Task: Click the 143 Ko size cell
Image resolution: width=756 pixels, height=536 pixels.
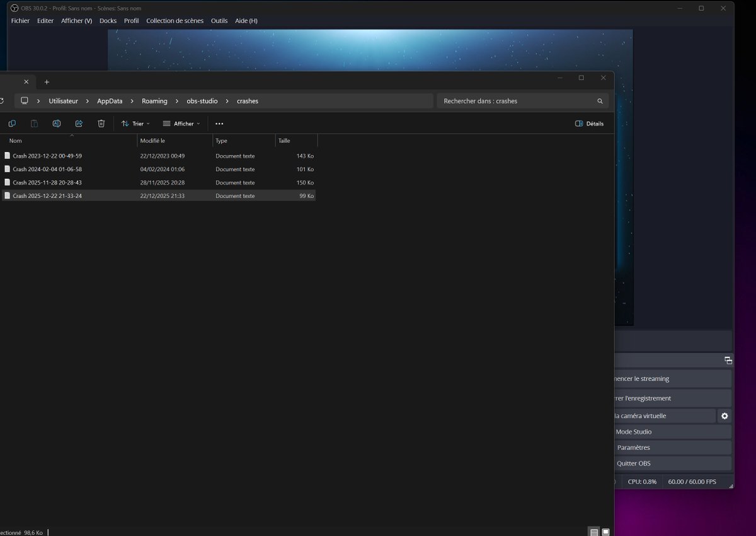Action: (305, 156)
